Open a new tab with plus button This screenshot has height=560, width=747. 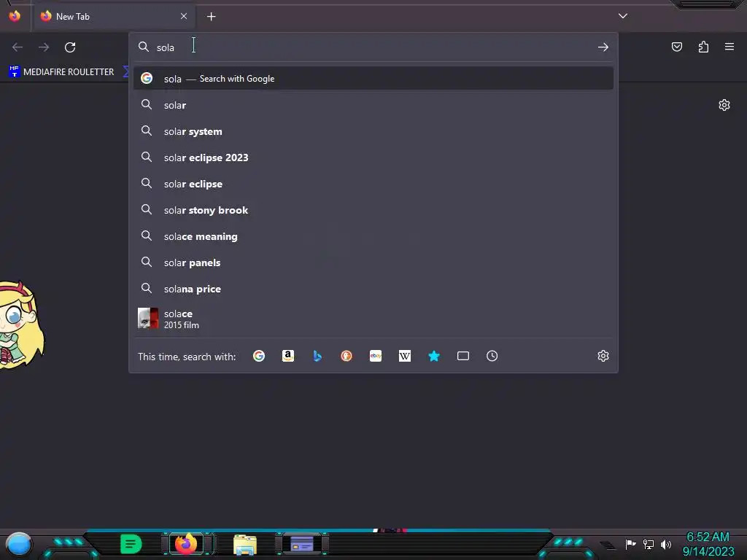[211, 17]
